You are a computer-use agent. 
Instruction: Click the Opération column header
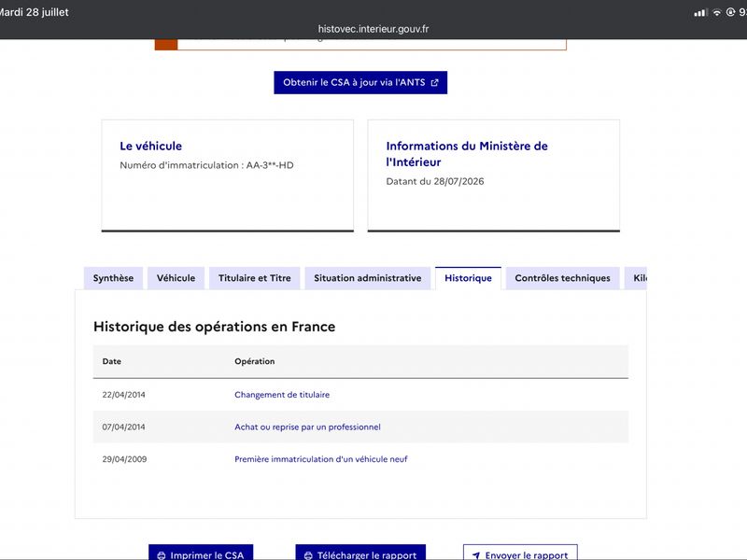(x=254, y=361)
